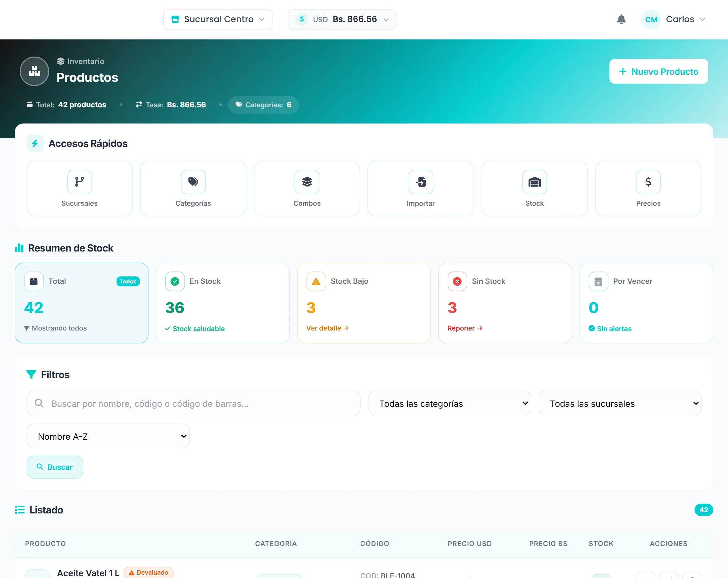Click the STOCK column header
The height and width of the screenshot is (578, 728).
601,544
